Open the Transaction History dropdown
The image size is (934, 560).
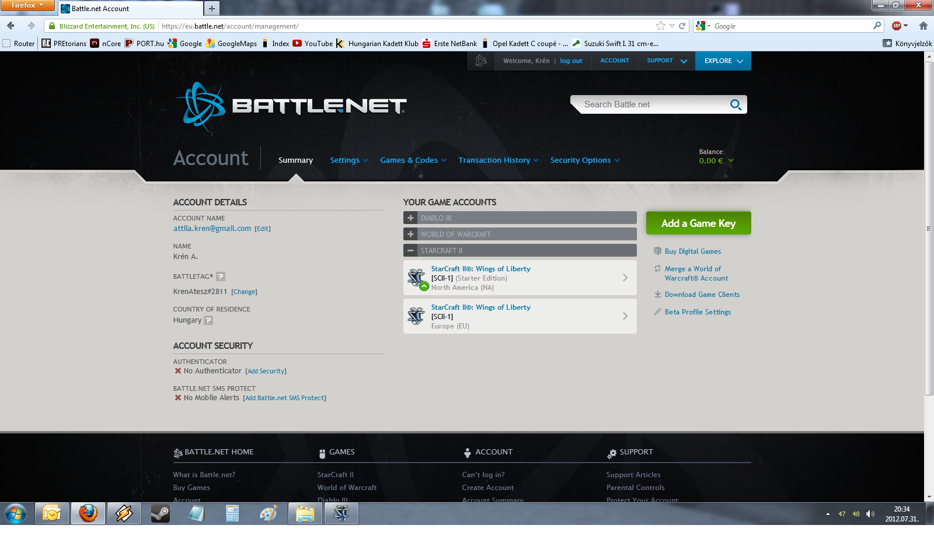coord(498,160)
